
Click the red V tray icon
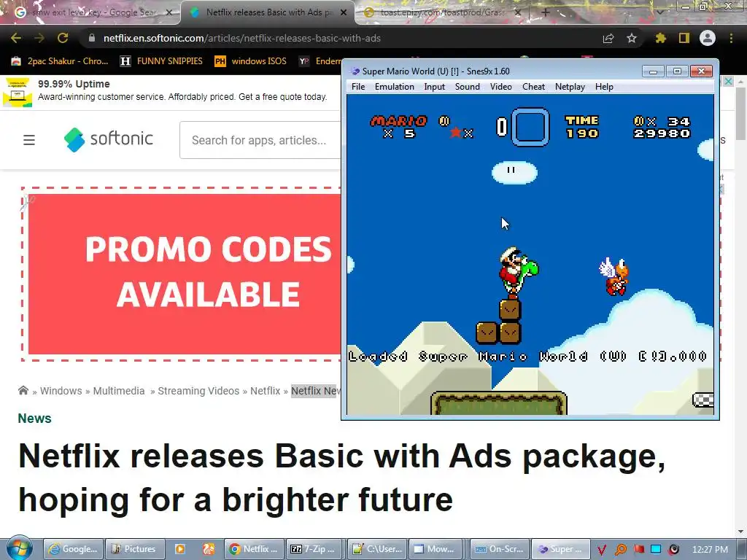(602, 550)
